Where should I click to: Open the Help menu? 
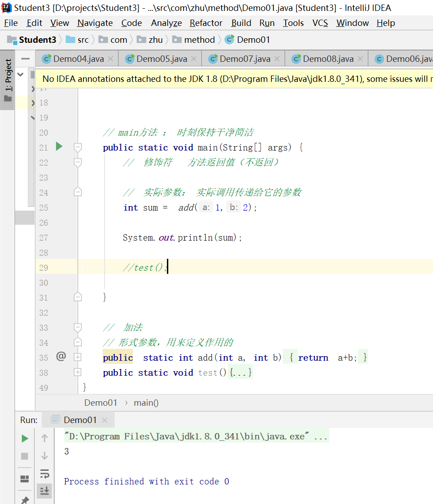click(386, 23)
